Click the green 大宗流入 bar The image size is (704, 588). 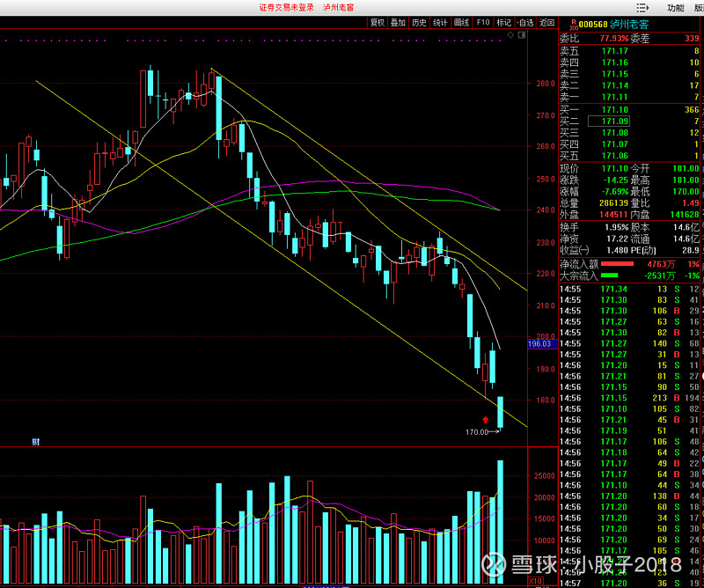tap(609, 276)
